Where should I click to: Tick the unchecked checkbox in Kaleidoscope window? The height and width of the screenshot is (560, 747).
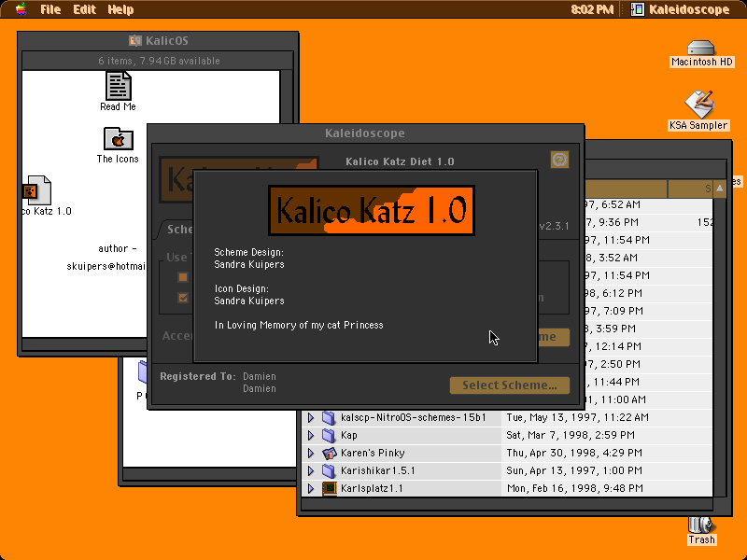(183, 277)
